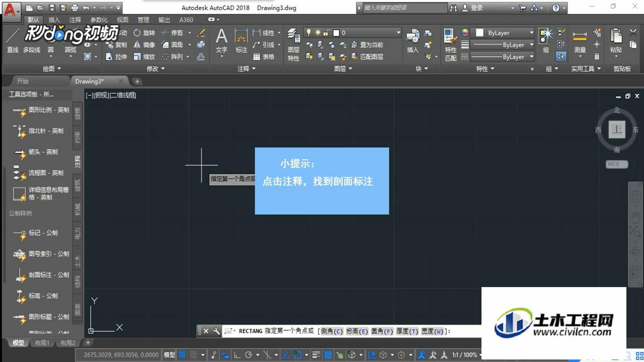This screenshot has width=644, height=362.
Task: Click the Sign In (登录) button
Action: pos(473,8)
